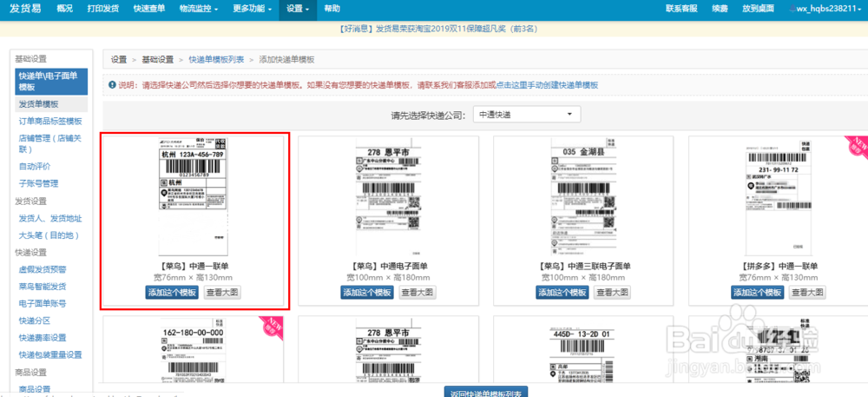
Task: Open the 中通快递 courier company dropdown
Action: coord(527,115)
